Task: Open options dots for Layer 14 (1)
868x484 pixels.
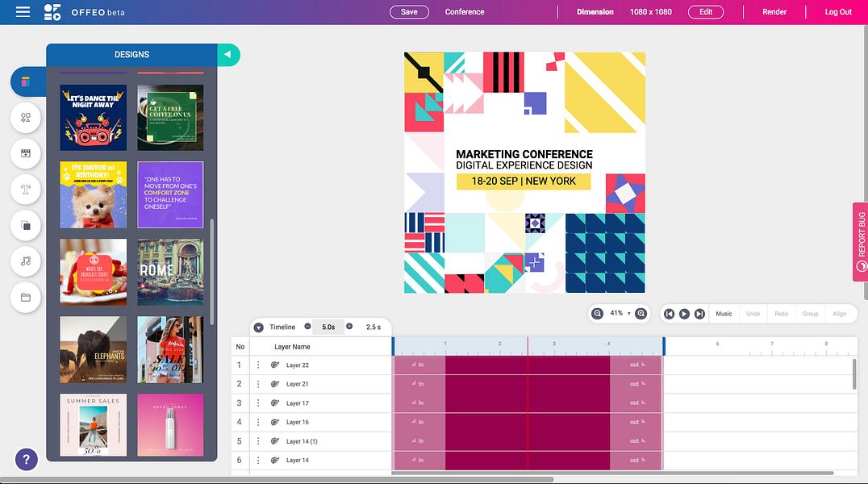Action: 258,441
